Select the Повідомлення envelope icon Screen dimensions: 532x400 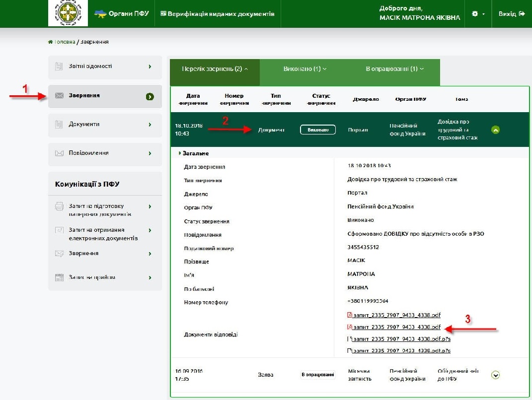59,154
